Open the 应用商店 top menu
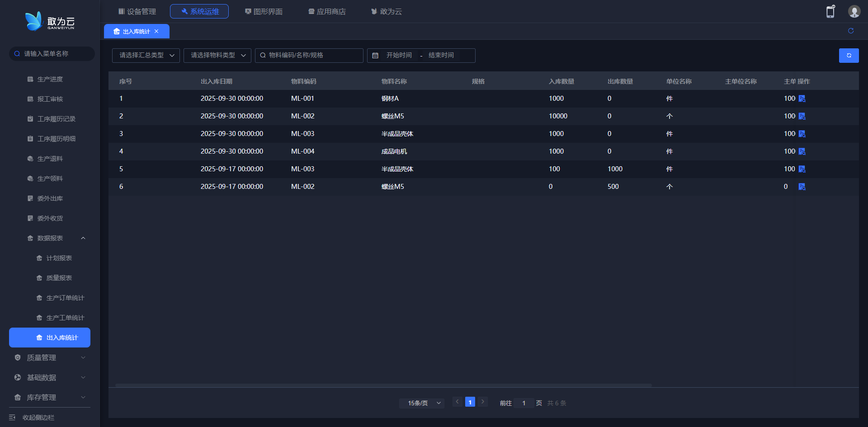The height and width of the screenshot is (427, 868). (327, 11)
